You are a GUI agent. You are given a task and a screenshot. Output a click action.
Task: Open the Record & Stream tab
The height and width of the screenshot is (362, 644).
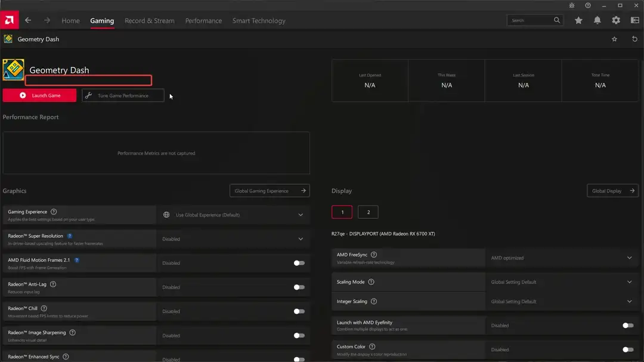click(x=150, y=20)
